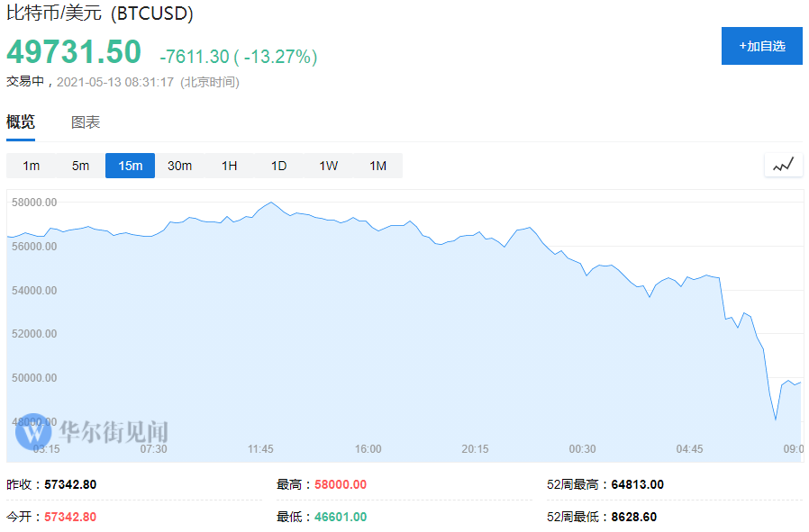Click the 52周最高 value 64813.00
809x532 pixels.
pyautogui.click(x=637, y=484)
